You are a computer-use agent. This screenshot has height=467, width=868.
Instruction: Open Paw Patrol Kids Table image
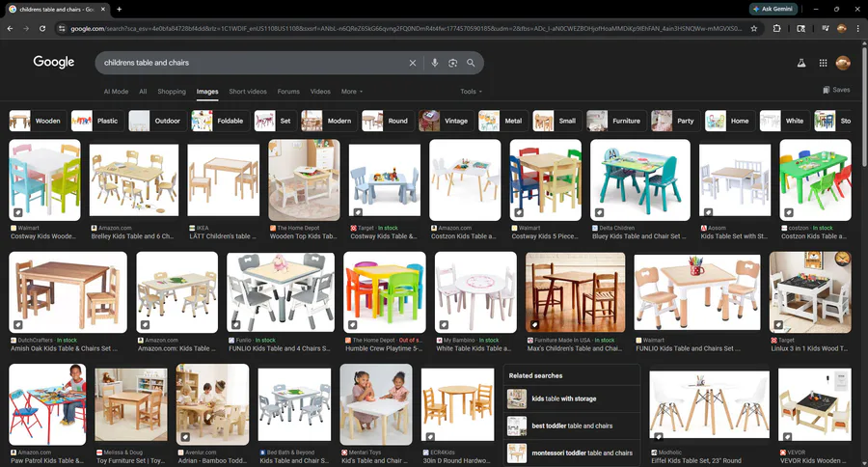47,405
